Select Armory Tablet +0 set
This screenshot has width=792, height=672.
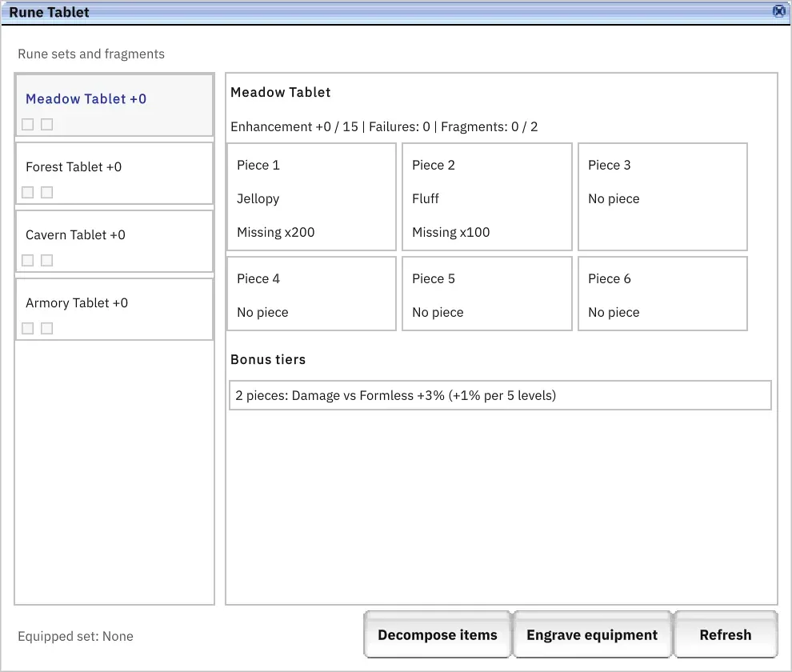pyautogui.click(x=114, y=310)
